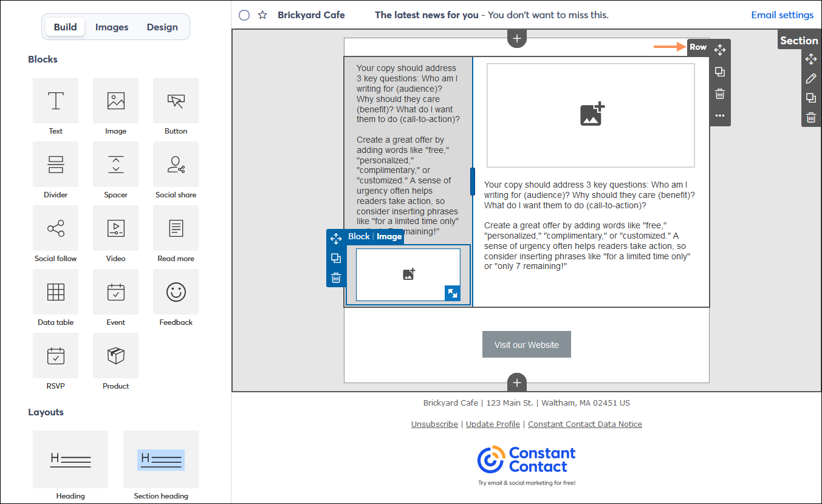822x504 pixels.
Task: Delete the Section with trash icon
Action: [810, 118]
